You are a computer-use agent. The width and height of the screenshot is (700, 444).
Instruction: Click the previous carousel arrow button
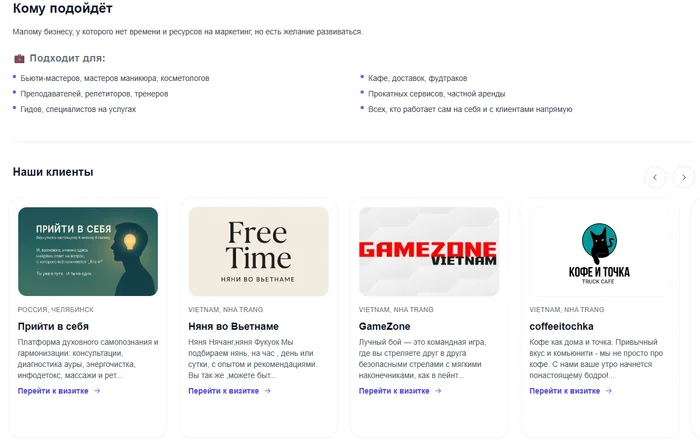pyautogui.click(x=655, y=177)
